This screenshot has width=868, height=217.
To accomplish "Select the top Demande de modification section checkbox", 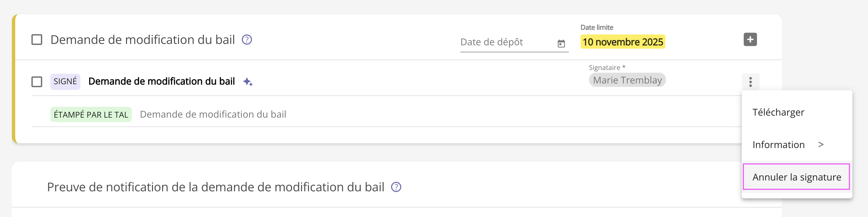I will (x=37, y=40).
